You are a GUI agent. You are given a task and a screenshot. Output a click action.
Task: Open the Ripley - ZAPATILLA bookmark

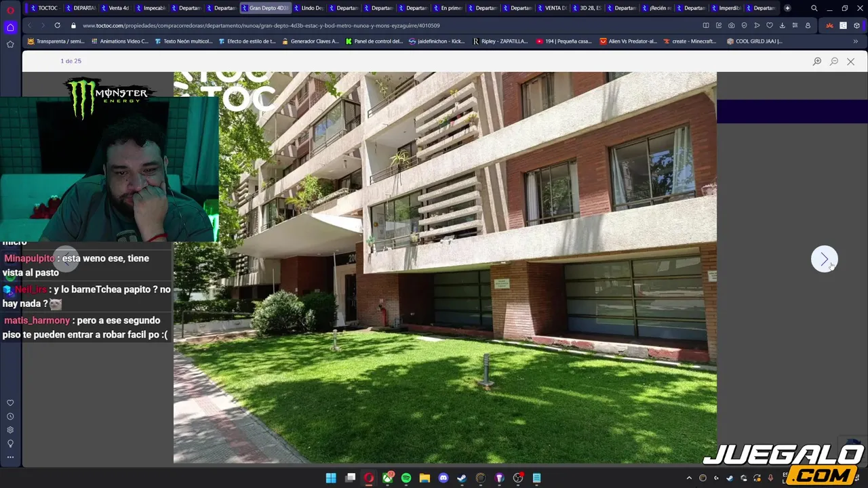click(500, 41)
